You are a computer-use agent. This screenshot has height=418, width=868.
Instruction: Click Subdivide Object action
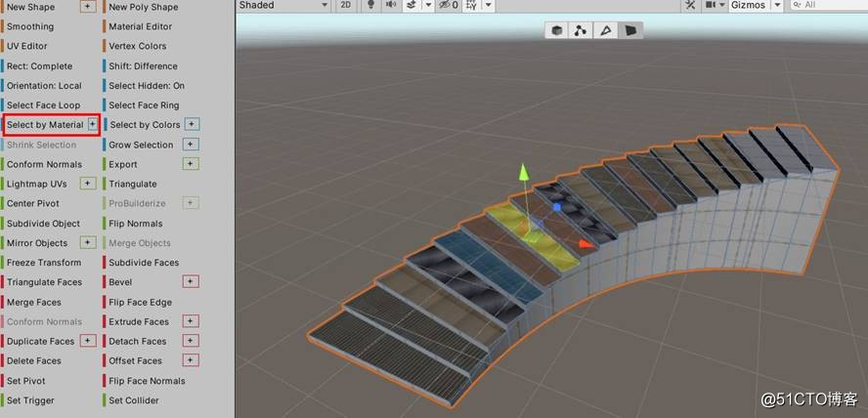pyautogui.click(x=43, y=224)
